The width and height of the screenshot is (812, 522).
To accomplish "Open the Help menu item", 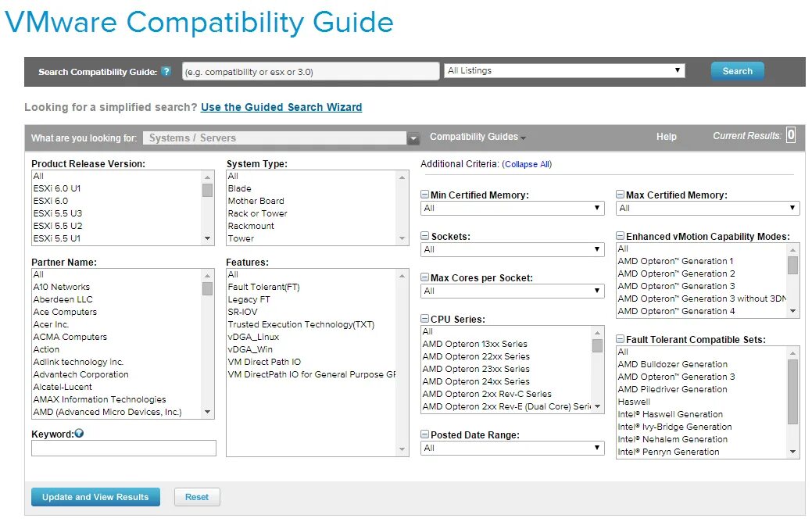I will [666, 137].
